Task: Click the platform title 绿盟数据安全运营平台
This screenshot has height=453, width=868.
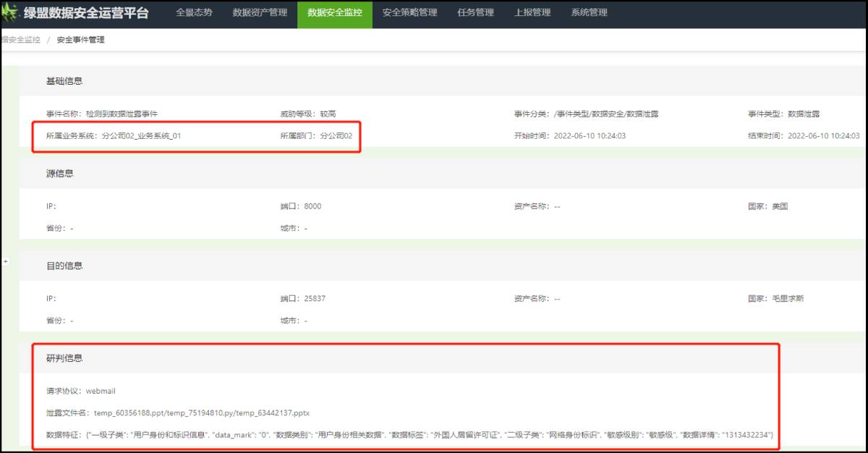Action: 86,13
